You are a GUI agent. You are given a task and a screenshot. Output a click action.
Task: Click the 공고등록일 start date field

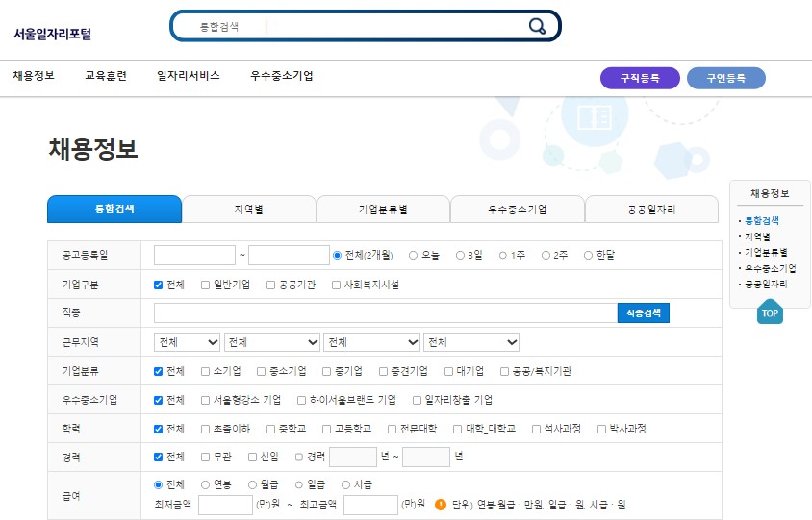pyautogui.click(x=194, y=255)
